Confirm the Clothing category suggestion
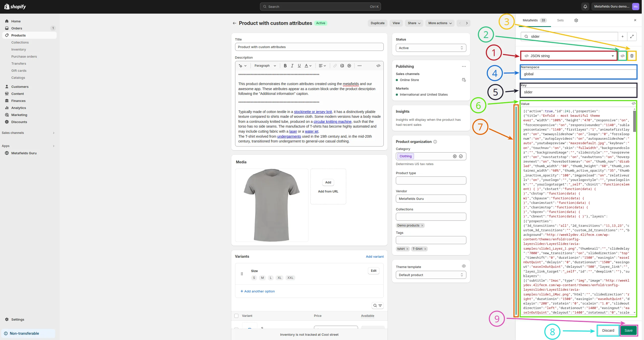The height and width of the screenshot is (340, 644). (461, 156)
